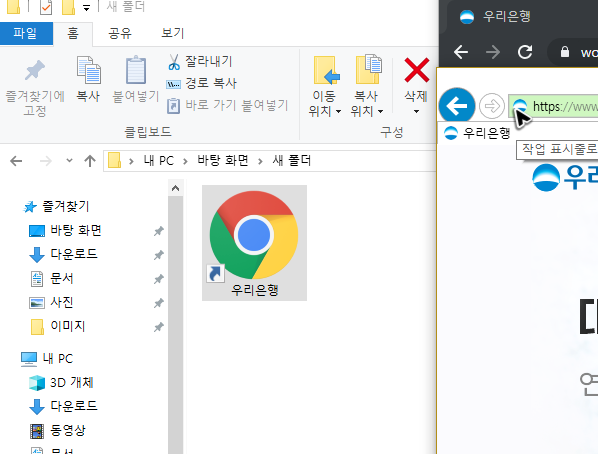Open pinned 사진 in navigation pane

click(51, 303)
